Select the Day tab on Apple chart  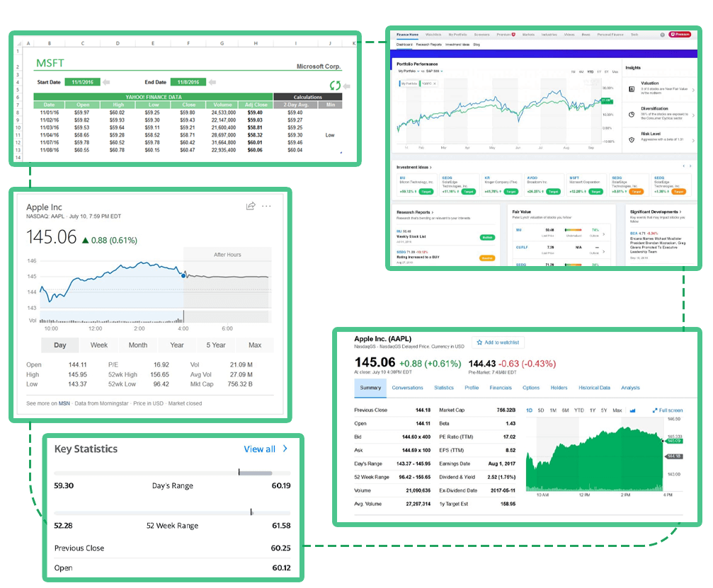point(59,345)
